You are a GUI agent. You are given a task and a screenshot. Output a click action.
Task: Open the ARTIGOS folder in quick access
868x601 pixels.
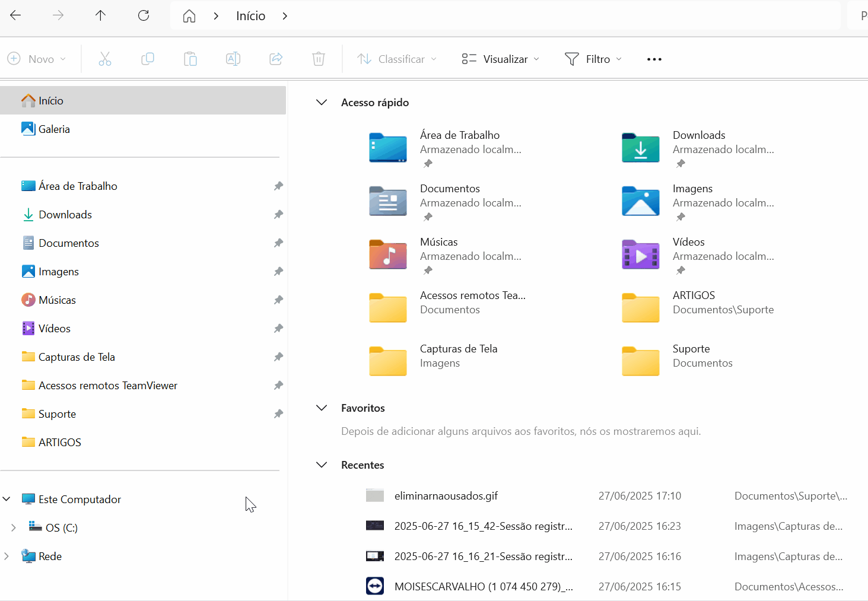pos(694,302)
